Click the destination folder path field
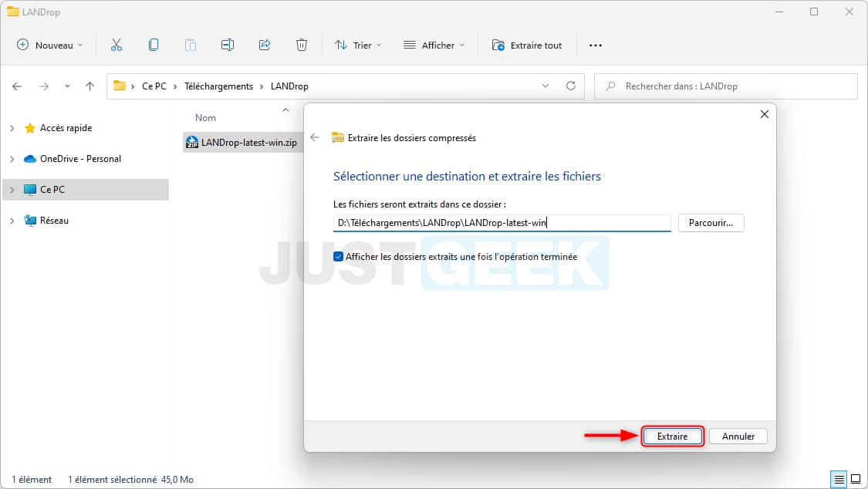 point(502,223)
